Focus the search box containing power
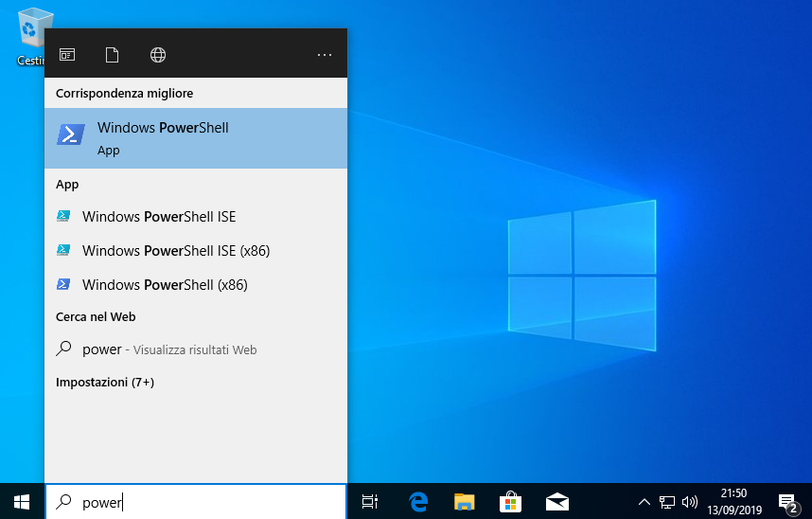 196,502
